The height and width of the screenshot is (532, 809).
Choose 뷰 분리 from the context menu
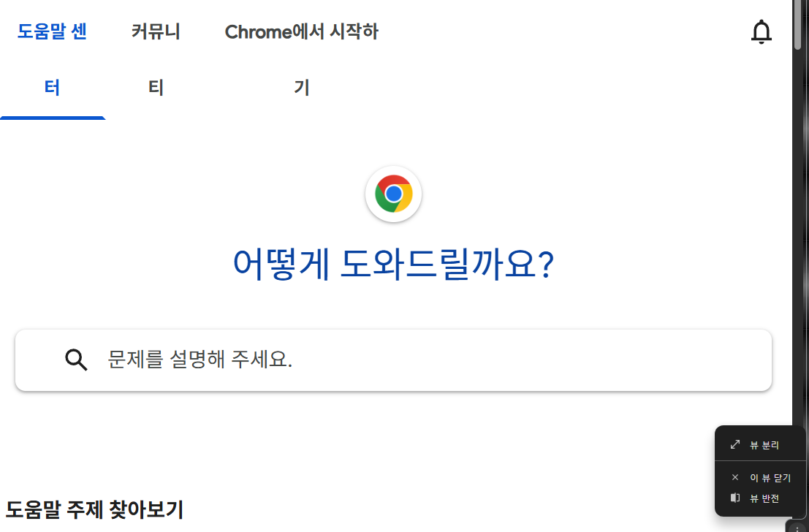coord(764,444)
